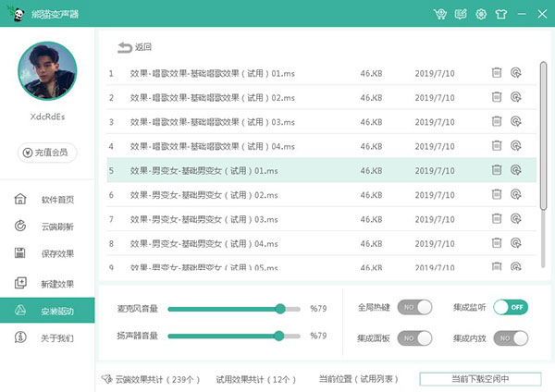
Task: Click the 充值会员 button
Action: click(47, 153)
